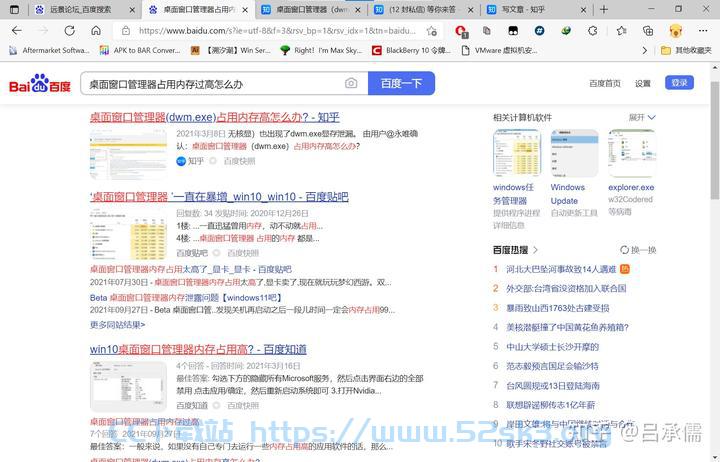Open the APK to BAR Conver... bookmark
Image resolution: width=720 pixels, height=462 pixels.
tap(140, 51)
